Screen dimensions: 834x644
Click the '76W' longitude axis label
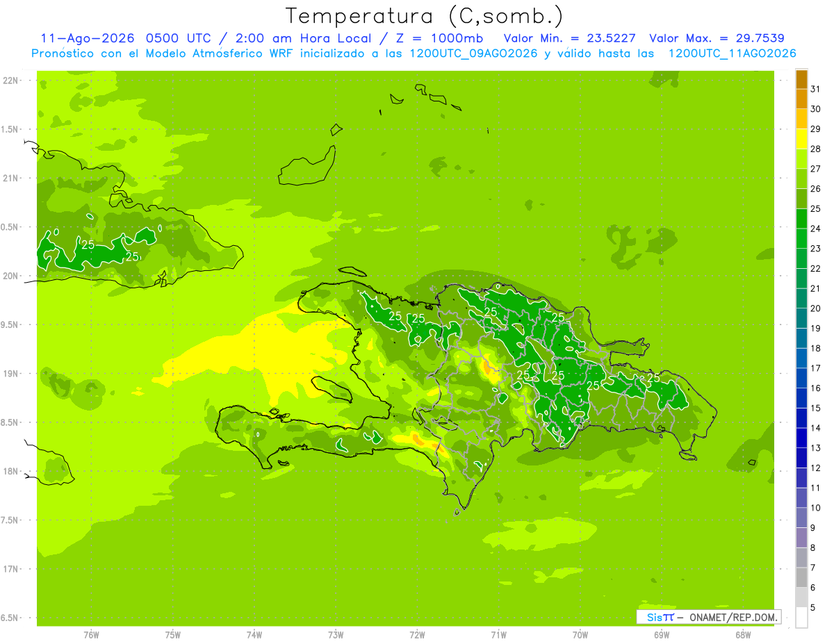91,635
